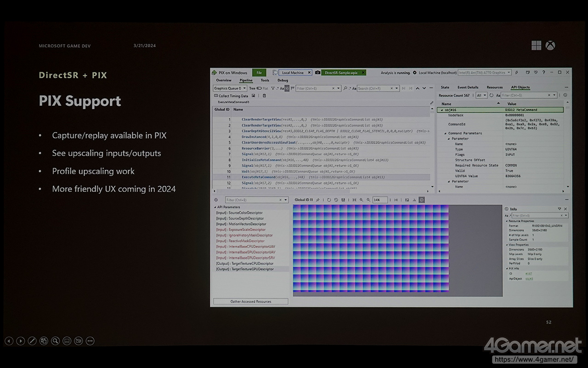588x368 pixels.
Task: Open the Event Details tab
Action: (468, 87)
